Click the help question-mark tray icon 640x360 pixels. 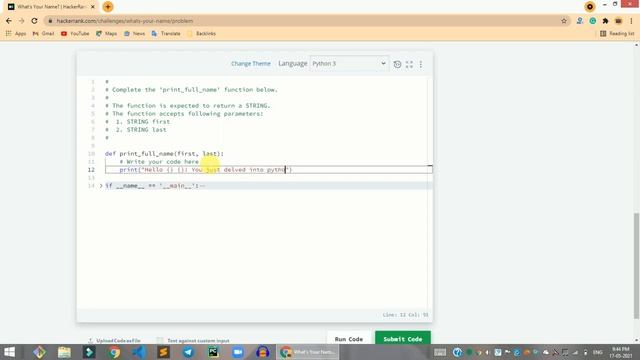point(457,352)
